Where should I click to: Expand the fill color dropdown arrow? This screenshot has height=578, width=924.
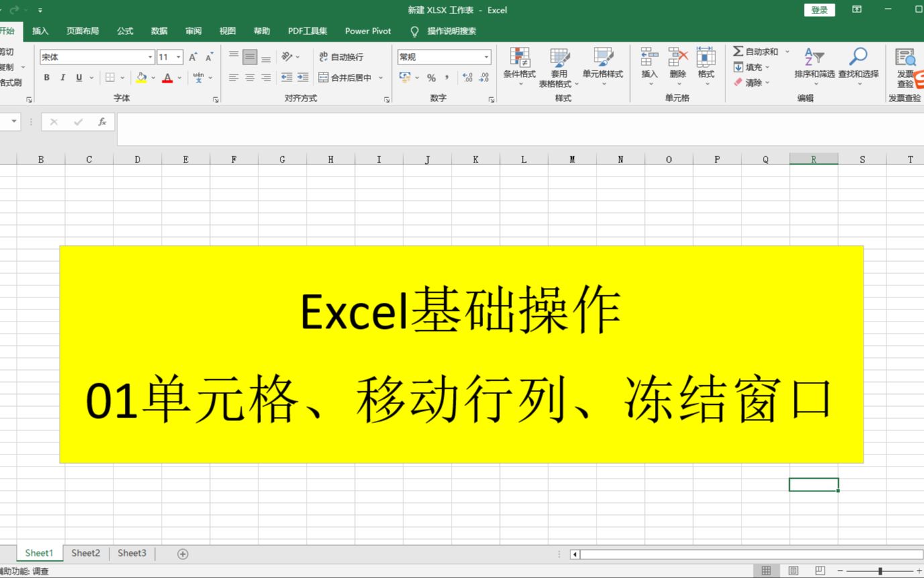pos(152,78)
